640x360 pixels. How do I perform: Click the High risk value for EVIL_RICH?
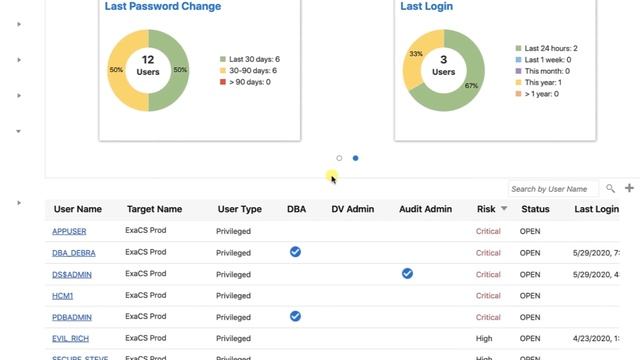484,339
